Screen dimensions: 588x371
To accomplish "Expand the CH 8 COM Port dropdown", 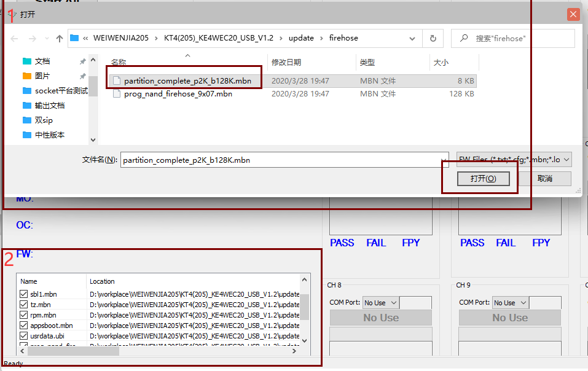I will [x=393, y=303].
